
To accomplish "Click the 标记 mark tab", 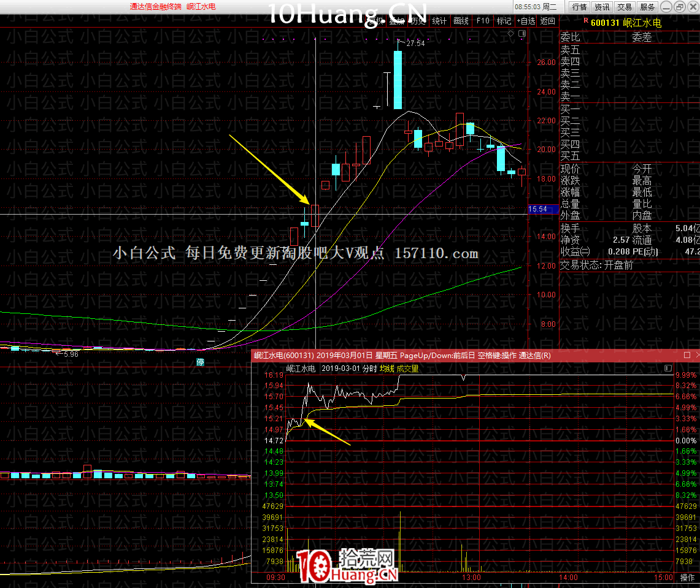I will click(x=504, y=21).
